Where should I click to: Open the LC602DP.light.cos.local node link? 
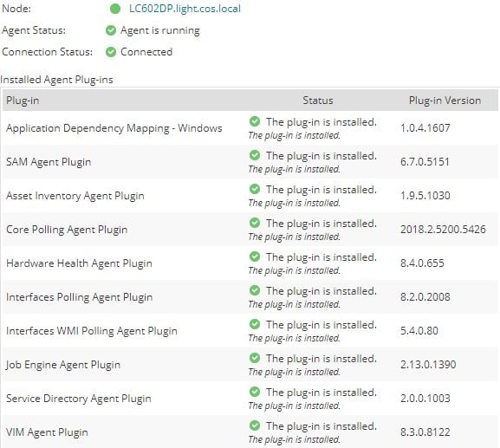[185, 9]
